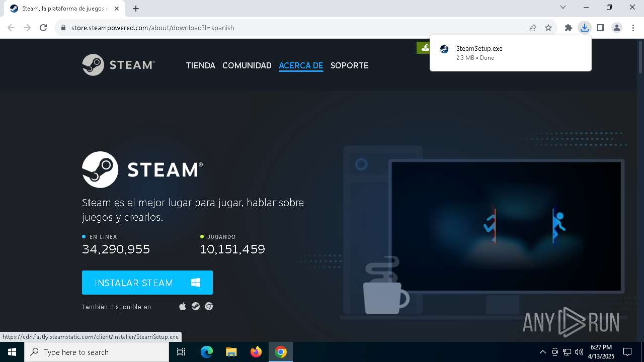Toggle the Chrome side panel icon
Viewport: 644px width, 362px height.
(x=600, y=28)
